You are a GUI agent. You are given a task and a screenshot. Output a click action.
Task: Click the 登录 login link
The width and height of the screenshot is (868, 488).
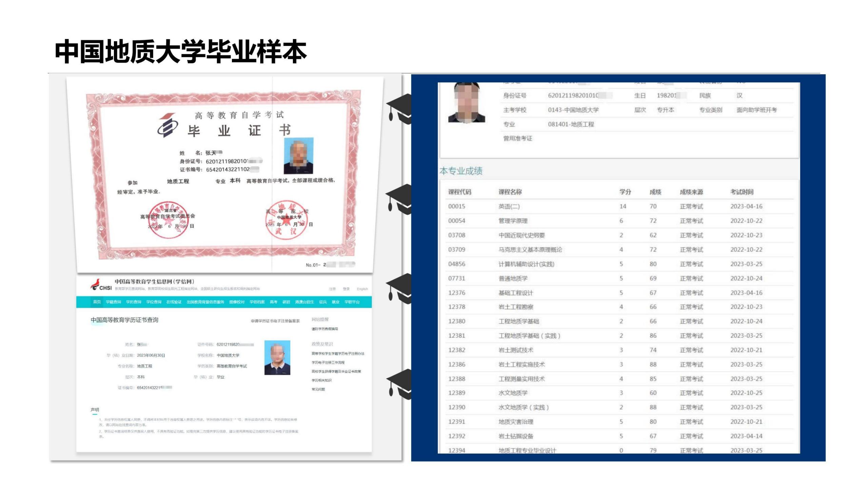tap(346, 289)
